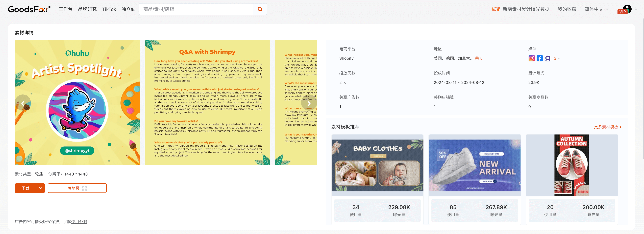This screenshot has width=644, height=234.
Task: Click the Audience Network media icon
Action: pyautogui.click(x=548, y=58)
